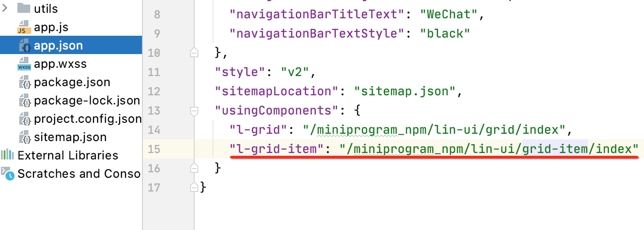Collapse the usingComponents block at line 13
Screen dimensions: 644x230
click(x=194, y=110)
